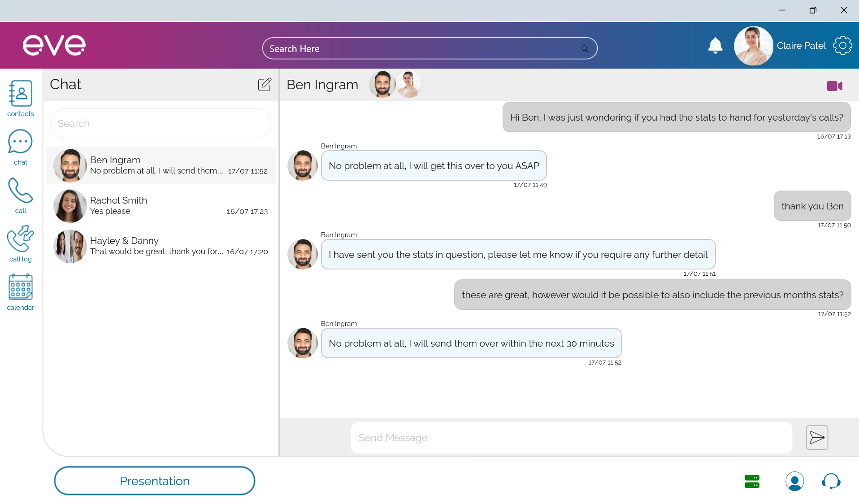Open settings gear next to Claire Patel
Screen dimensions: 859x504
click(842, 46)
